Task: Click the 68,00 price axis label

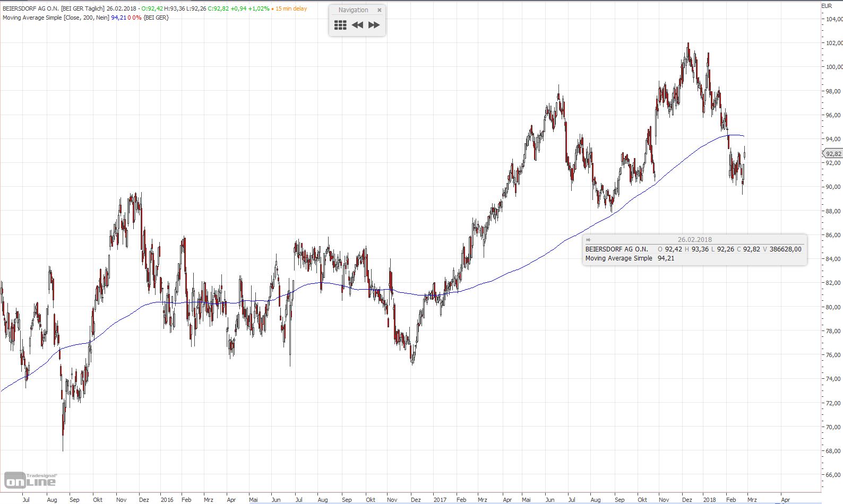Action: click(x=833, y=451)
